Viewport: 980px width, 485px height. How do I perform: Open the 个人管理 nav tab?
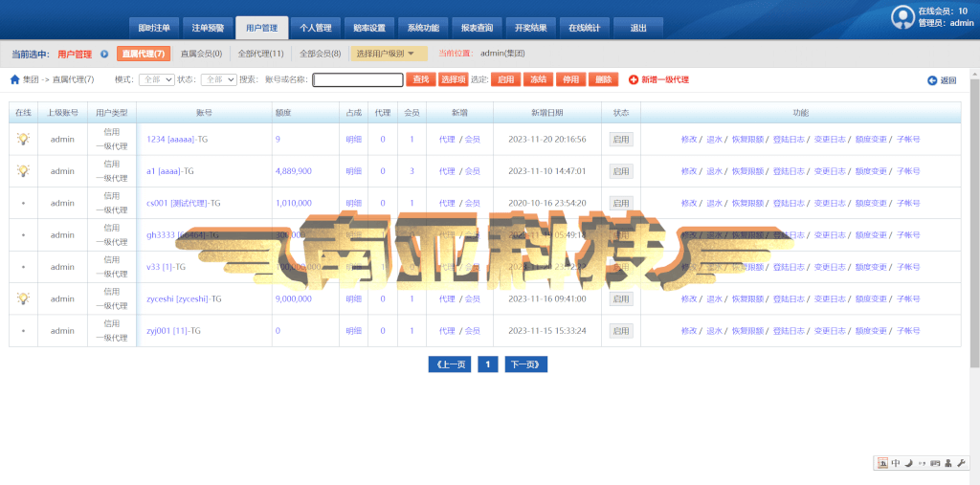(316, 28)
